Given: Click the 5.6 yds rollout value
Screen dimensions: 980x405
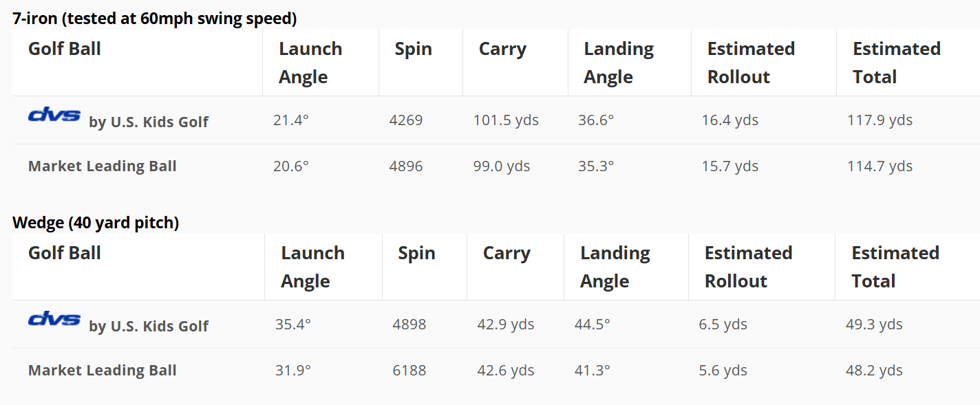Looking at the screenshot, I should (x=723, y=371).
